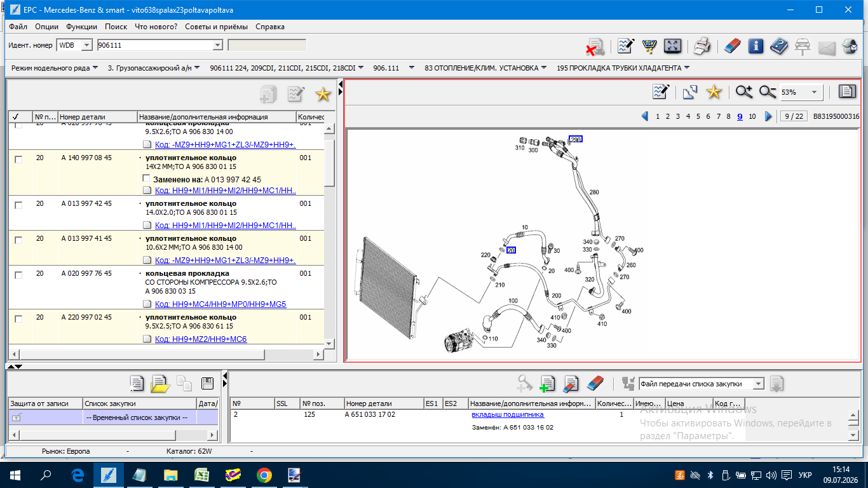Viewport: 868px width, 488px height.
Task: Open the Справка menu
Action: 270,27
